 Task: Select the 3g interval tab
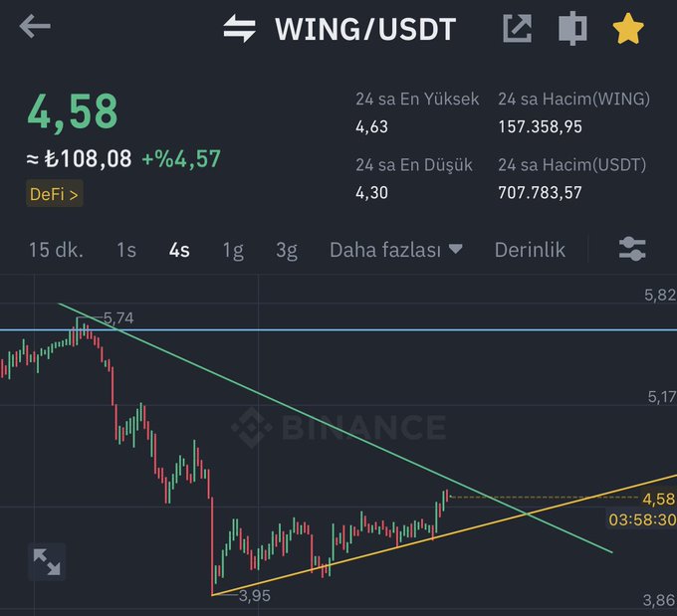click(x=287, y=251)
